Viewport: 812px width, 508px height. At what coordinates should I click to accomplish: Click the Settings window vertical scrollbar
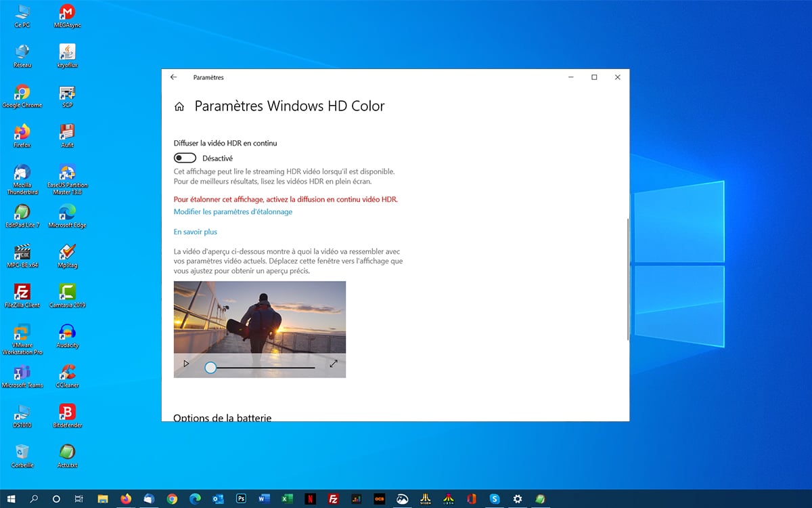628,278
